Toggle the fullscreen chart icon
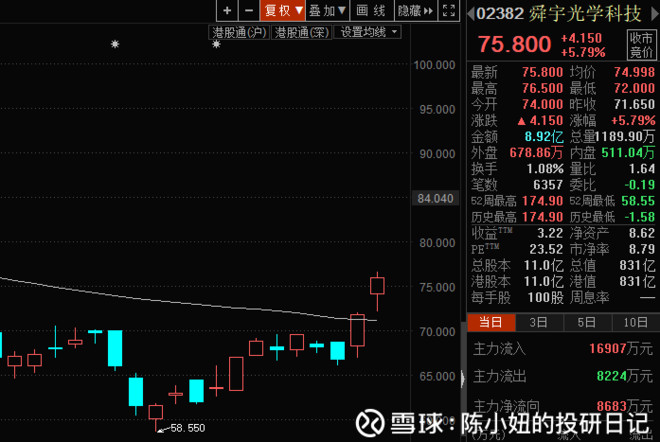Viewport: 660px width, 442px height. pos(449,10)
